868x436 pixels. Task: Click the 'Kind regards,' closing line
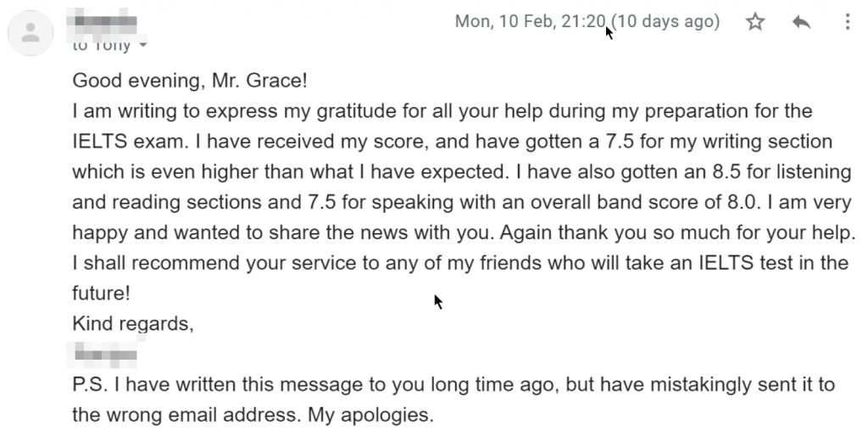point(133,323)
